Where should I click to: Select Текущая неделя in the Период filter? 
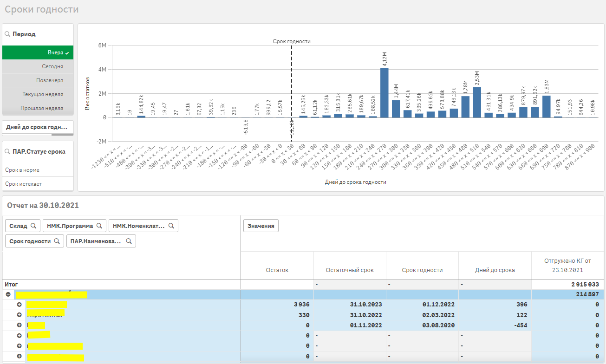click(38, 94)
